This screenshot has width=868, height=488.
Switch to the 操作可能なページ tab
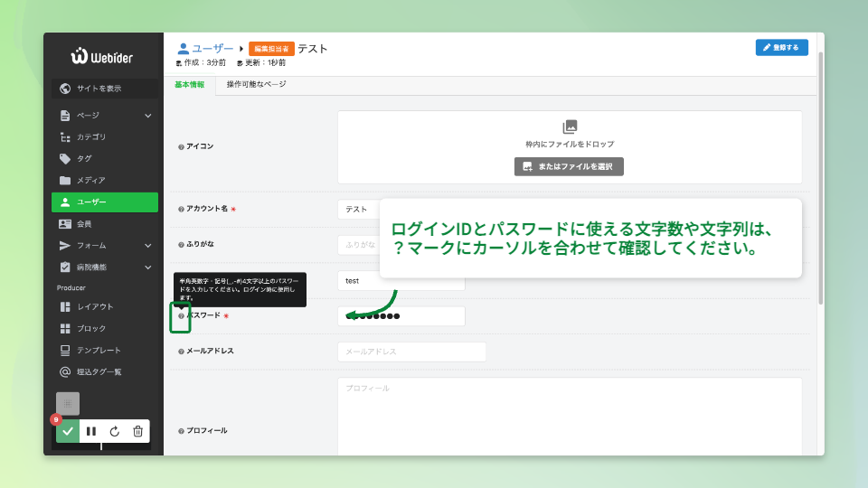[256, 84]
